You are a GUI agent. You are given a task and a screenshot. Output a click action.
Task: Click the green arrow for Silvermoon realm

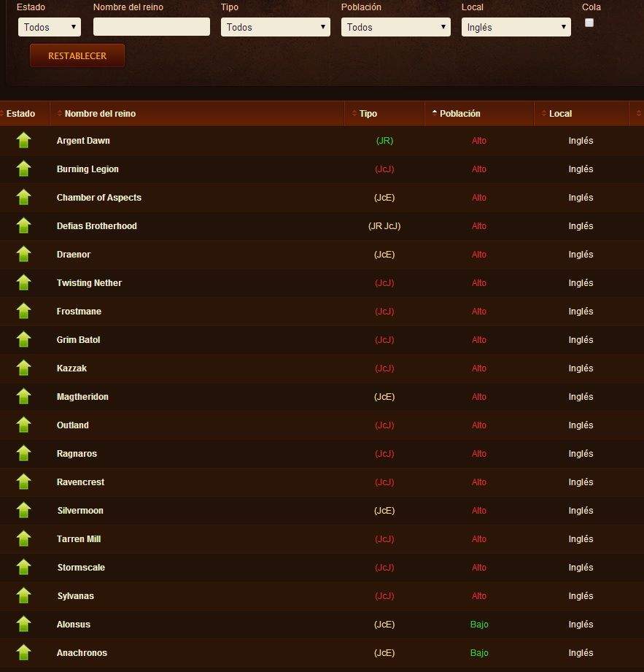point(23,510)
